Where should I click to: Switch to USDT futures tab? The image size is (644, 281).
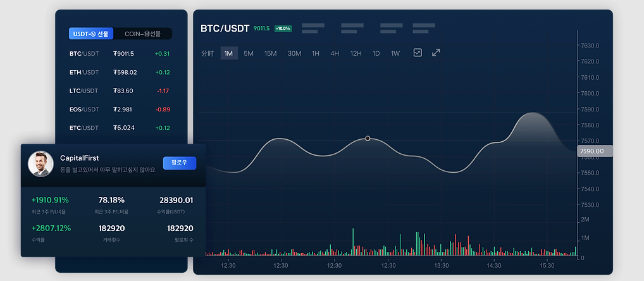[91, 34]
